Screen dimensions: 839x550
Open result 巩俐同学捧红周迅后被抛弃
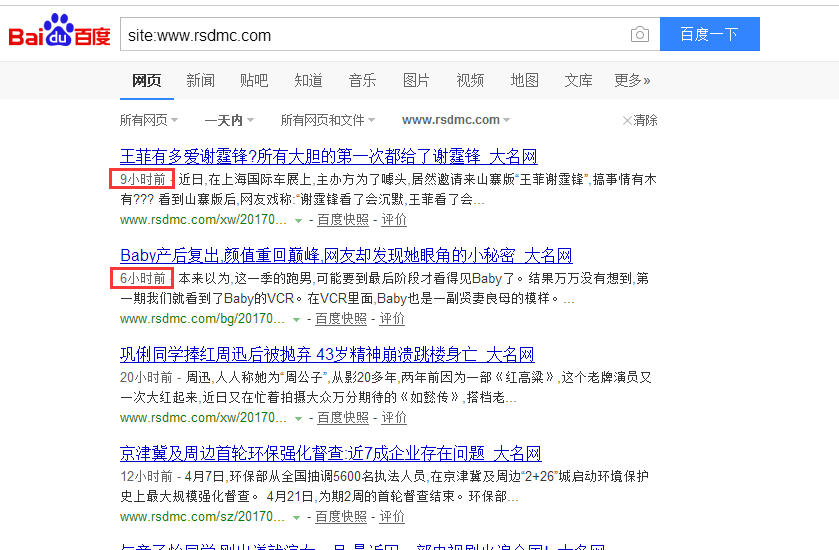coord(327,354)
